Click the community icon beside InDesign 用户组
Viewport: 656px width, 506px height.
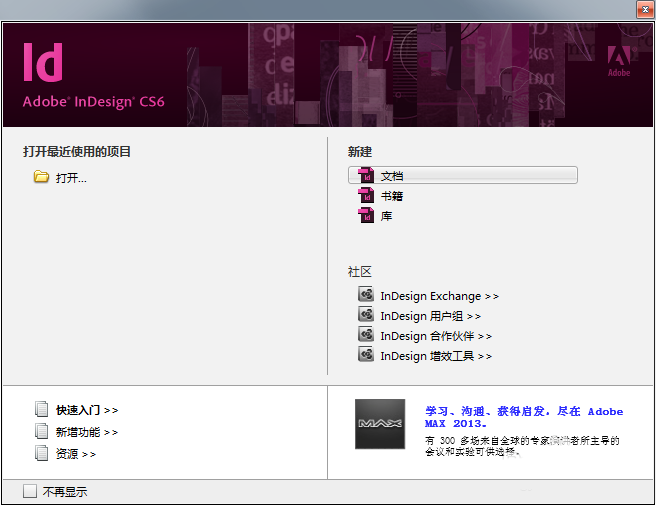coord(366,314)
